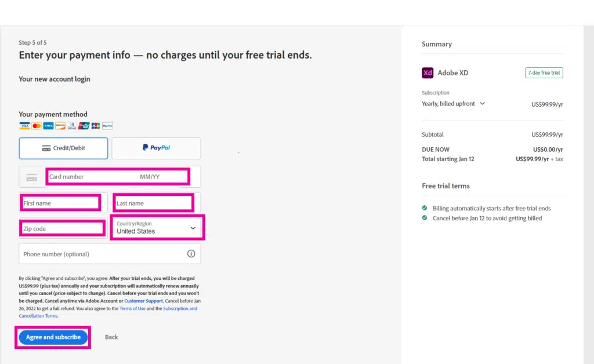This screenshot has width=594, height=364.
Task: Click the info icon next to phone number
Action: pyautogui.click(x=192, y=254)
